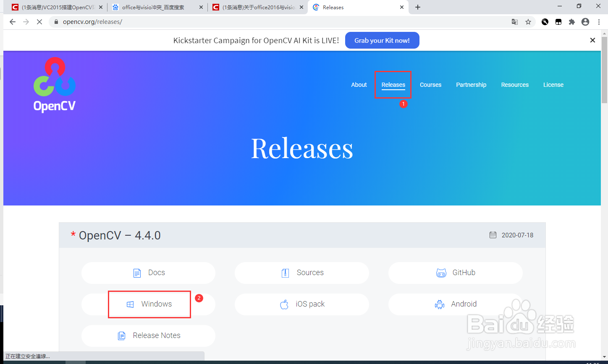Download the iOS pack
Viewport: 608px width, 364px height.
(x=302, y=304)
